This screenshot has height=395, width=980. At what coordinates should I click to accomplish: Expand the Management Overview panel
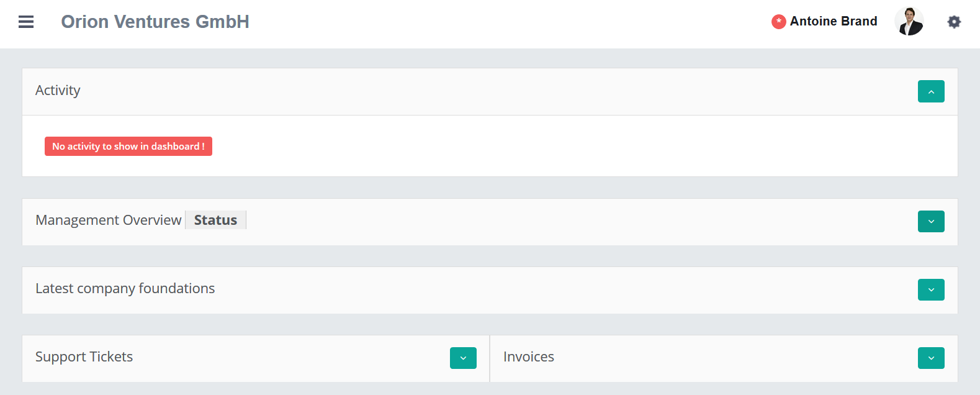[931, 222]
